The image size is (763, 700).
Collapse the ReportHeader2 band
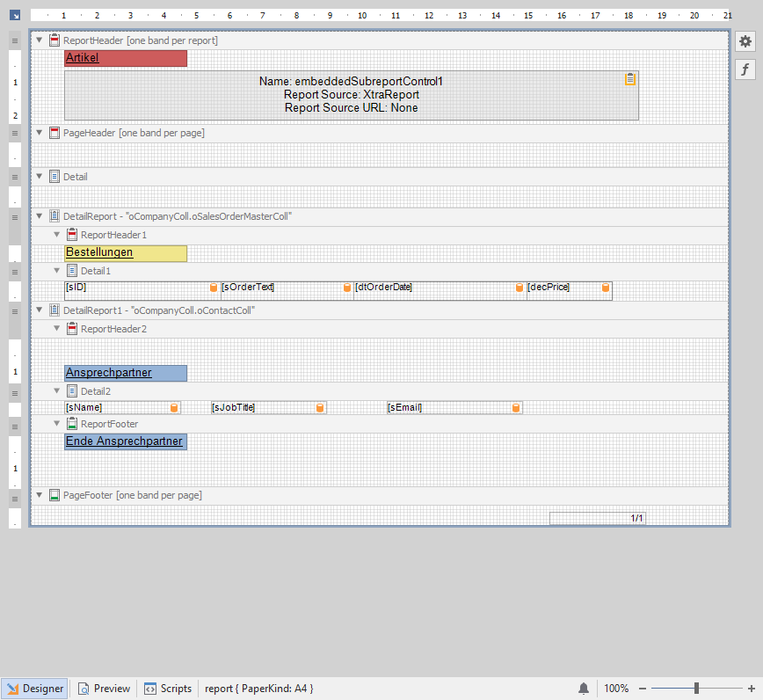pyautogui.click(x=57, y=329)
